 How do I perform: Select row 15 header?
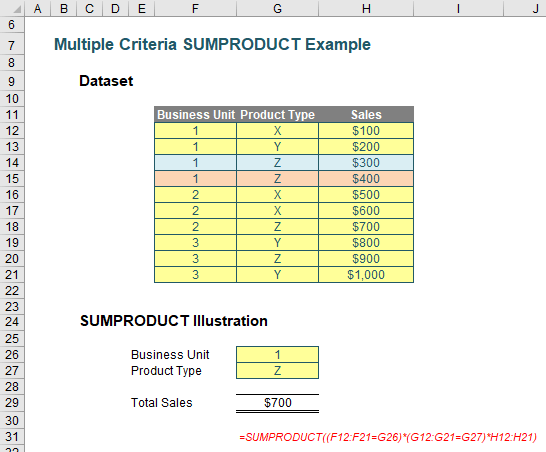tap(12, 179)
